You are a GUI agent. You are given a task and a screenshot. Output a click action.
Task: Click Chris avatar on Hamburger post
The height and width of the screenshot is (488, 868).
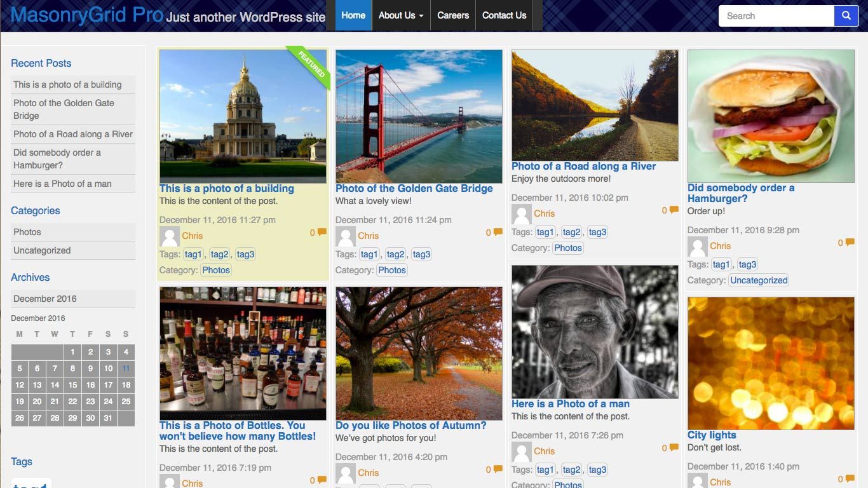pos(698,247)
